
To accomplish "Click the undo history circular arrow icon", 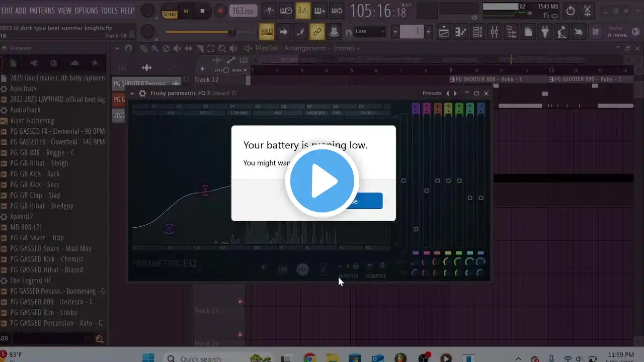I will coord(571,11).
